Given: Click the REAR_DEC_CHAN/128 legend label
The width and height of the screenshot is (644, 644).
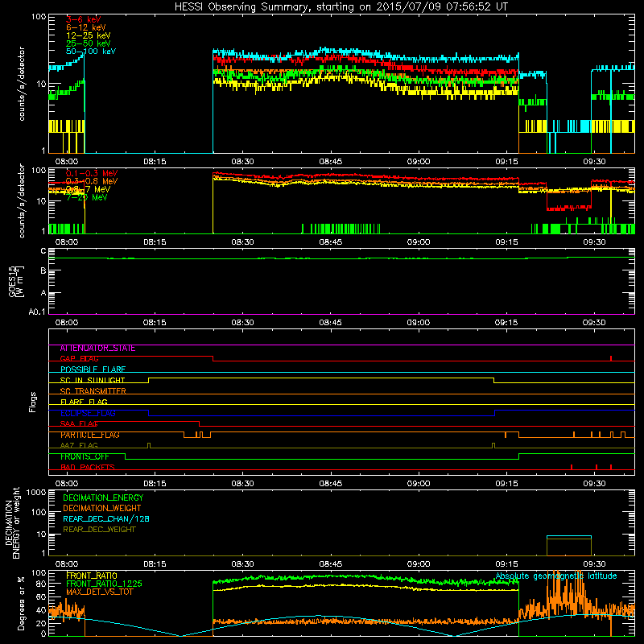Looking at the screenshot, I should (106, 519).
